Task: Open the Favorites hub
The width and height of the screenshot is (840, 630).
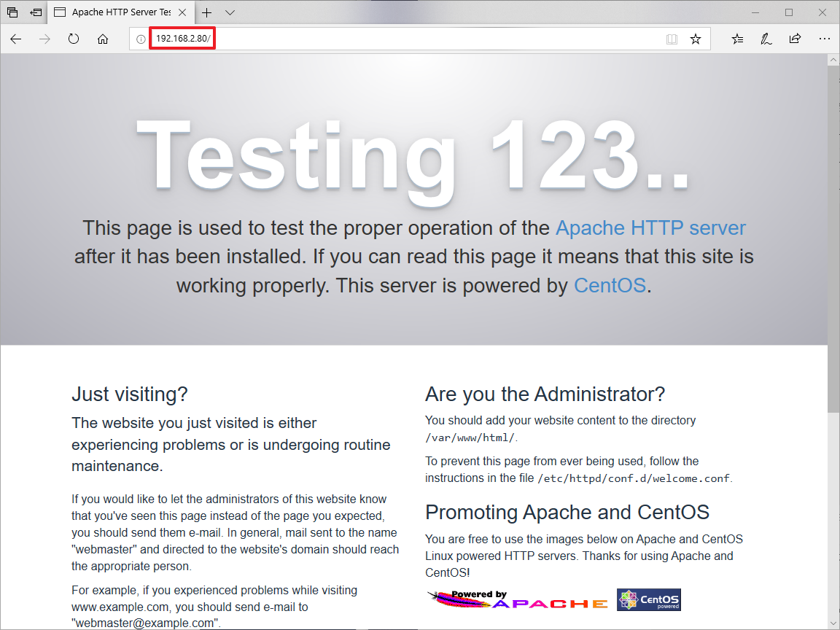Action: (738, 39)
